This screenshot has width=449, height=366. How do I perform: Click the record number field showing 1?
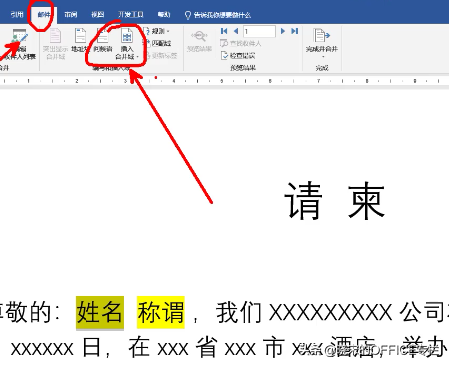coord(259,31)
